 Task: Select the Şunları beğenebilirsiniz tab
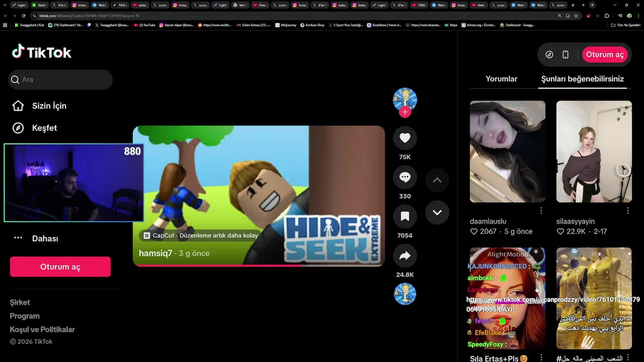pyautogui.click(x=583, y=79)
